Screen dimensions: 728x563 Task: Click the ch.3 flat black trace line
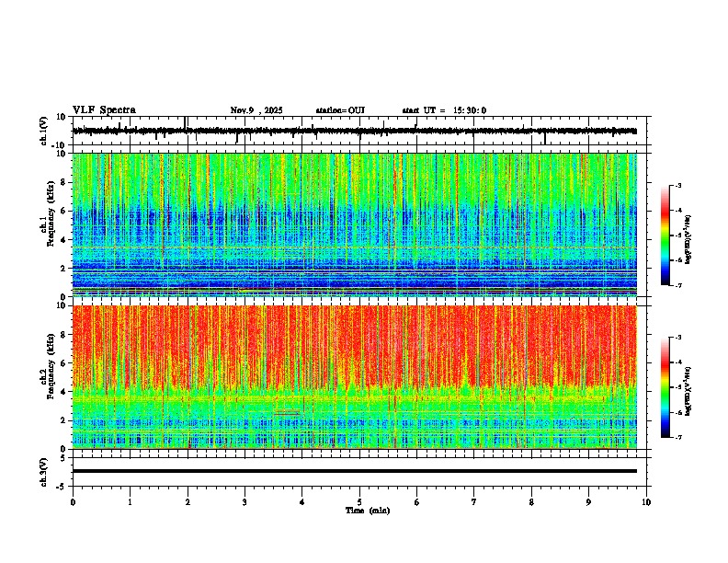click(355, 471)
